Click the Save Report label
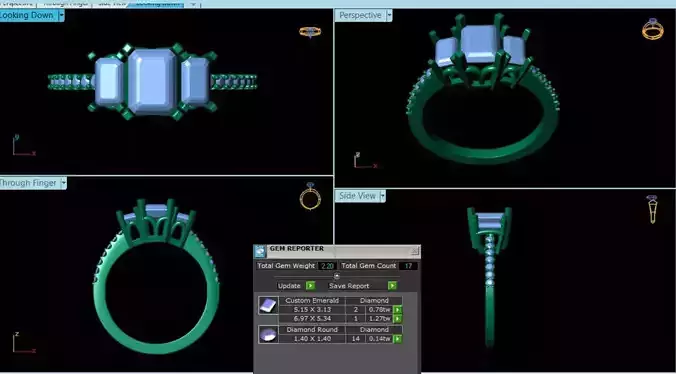Screen dimensions: 676x374 tap(349, 286)
